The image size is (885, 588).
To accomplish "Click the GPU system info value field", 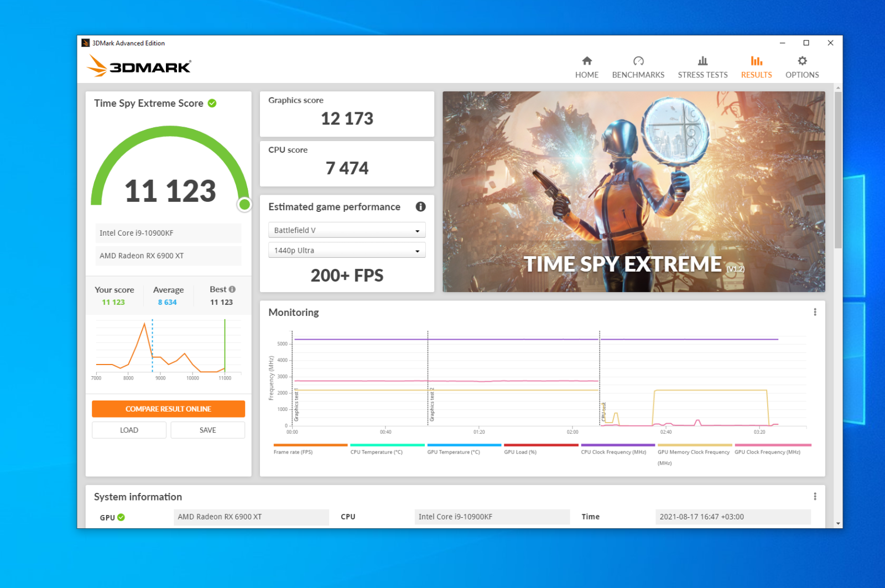I will 251,517.
